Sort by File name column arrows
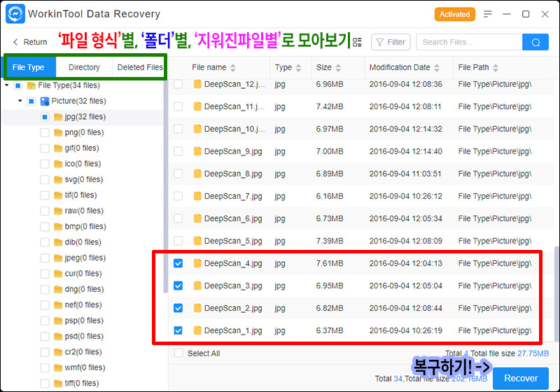Viewport: 560px width, 392px height. tap(233, 67)
